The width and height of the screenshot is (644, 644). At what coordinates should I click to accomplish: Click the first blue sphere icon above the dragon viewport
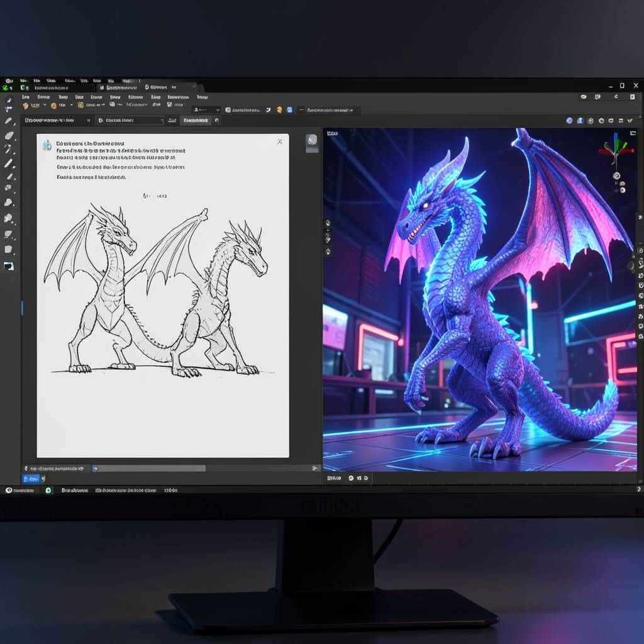pos(569,120)
